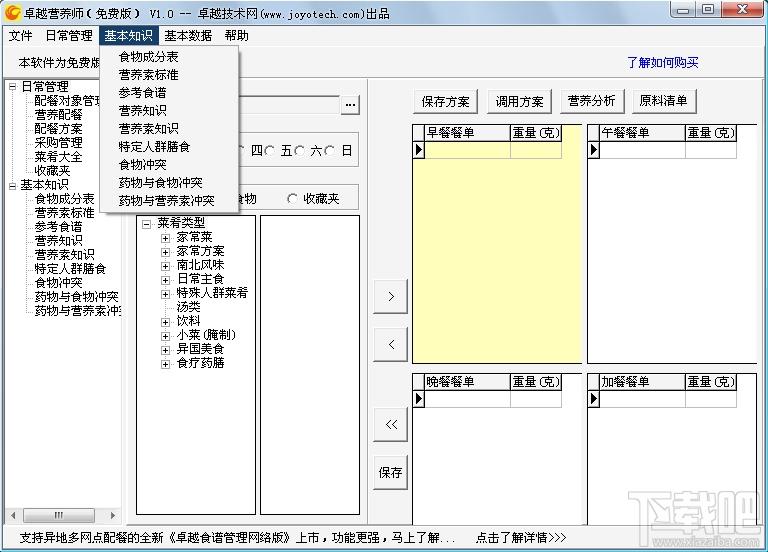Click 保存方案 button
The width and height of the screenshot is (768, 552).
click(x=445, y=101)
